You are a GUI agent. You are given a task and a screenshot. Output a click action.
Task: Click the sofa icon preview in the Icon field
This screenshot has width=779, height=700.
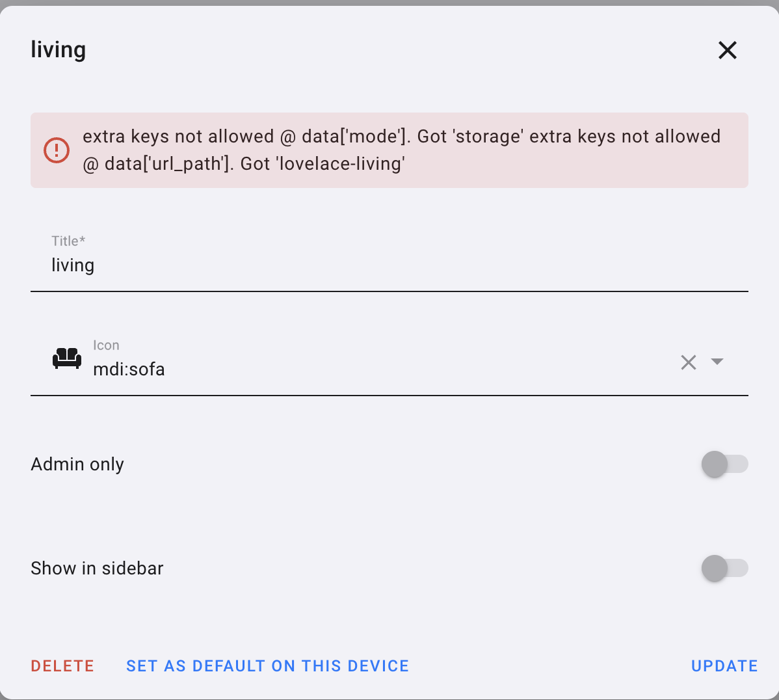pos(66,358)
